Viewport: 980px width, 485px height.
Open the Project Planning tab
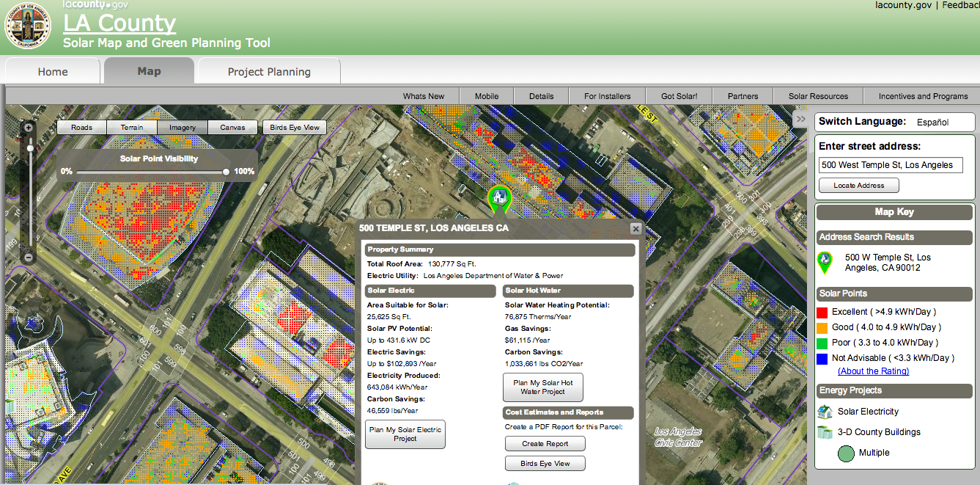click(x=269, y=72)
